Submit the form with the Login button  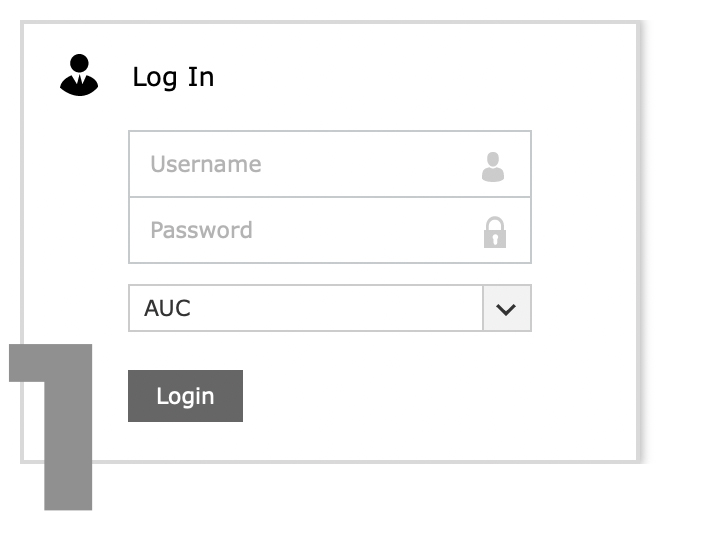[x=185, y=396]
